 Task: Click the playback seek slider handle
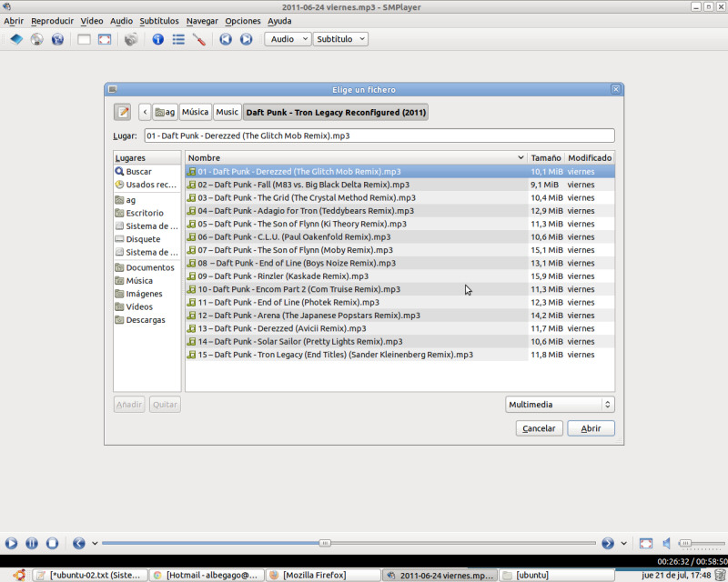point(325,543)
